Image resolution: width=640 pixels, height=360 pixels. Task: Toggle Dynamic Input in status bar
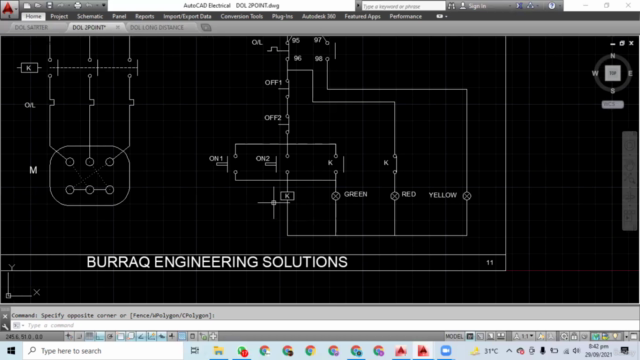(x=162, y=336)
